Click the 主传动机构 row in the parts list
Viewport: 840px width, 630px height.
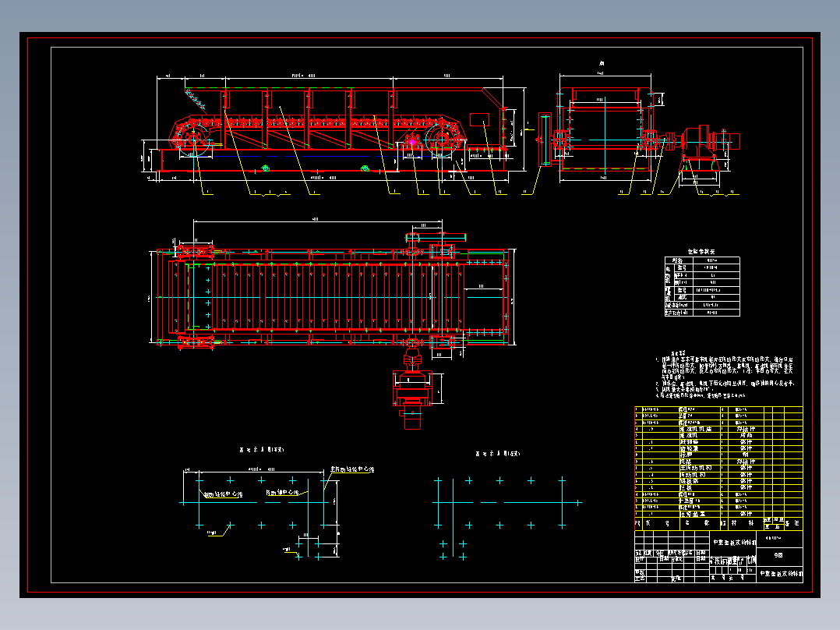click(x=718, y=468)
